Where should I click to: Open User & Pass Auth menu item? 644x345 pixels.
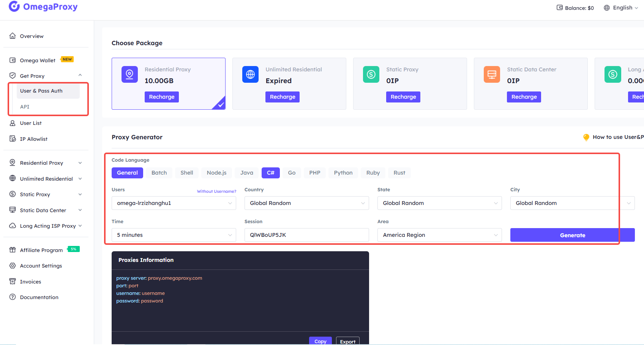click(48, 91)
